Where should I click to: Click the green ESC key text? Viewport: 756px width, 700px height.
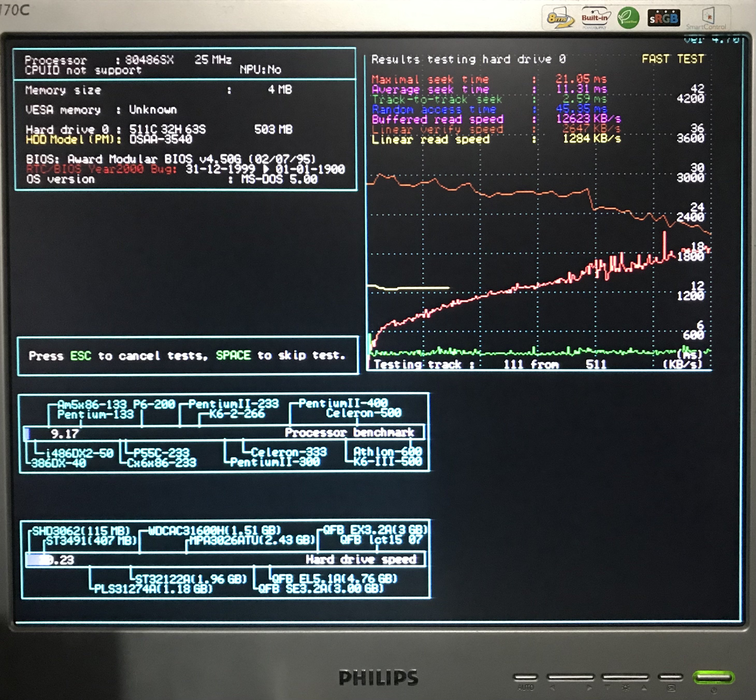pyautogui.click(x=81, y=356)
